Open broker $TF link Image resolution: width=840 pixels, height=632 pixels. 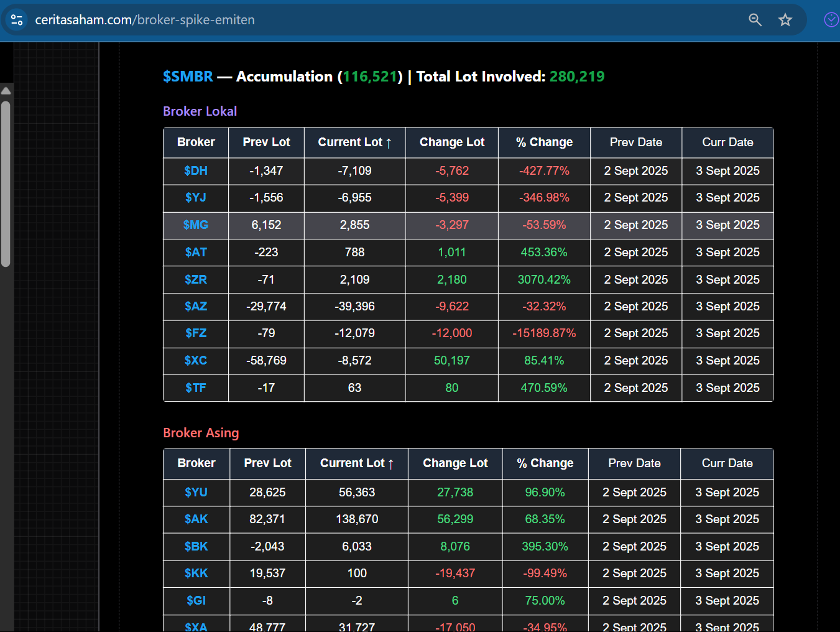(196, 388)
